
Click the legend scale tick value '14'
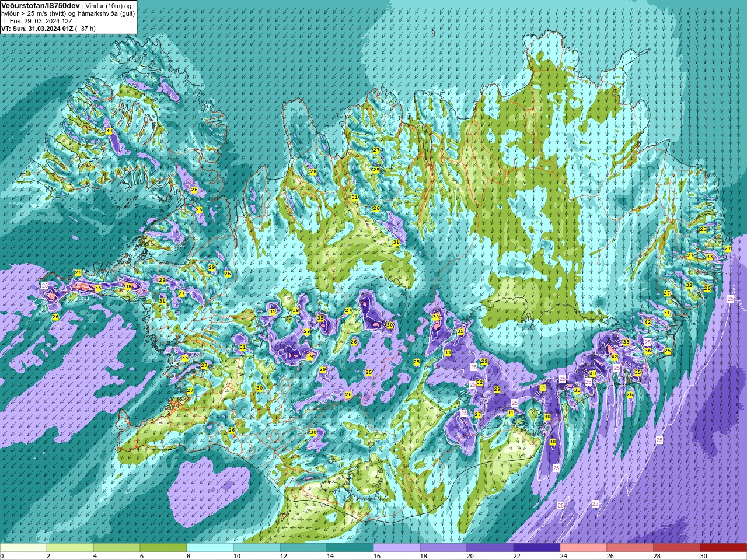pos(330,556)
